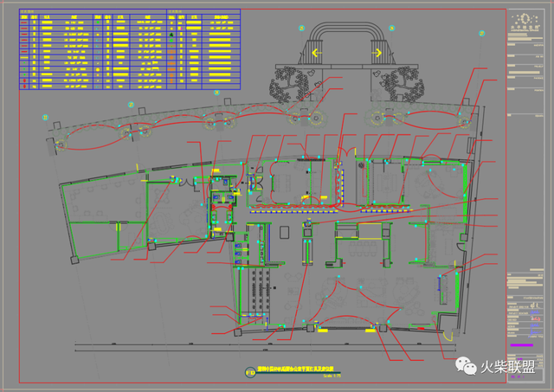The width and height of the screenshot is (554, 392).
Task: Click the company logo in the title block
Action: (x=525, y=20)
